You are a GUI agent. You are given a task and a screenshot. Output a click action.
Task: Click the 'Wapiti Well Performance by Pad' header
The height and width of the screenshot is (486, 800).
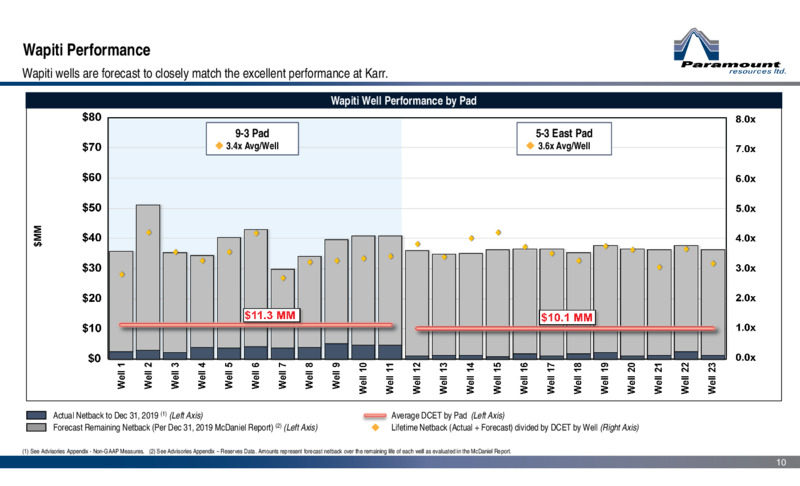[x=403, y=100]
